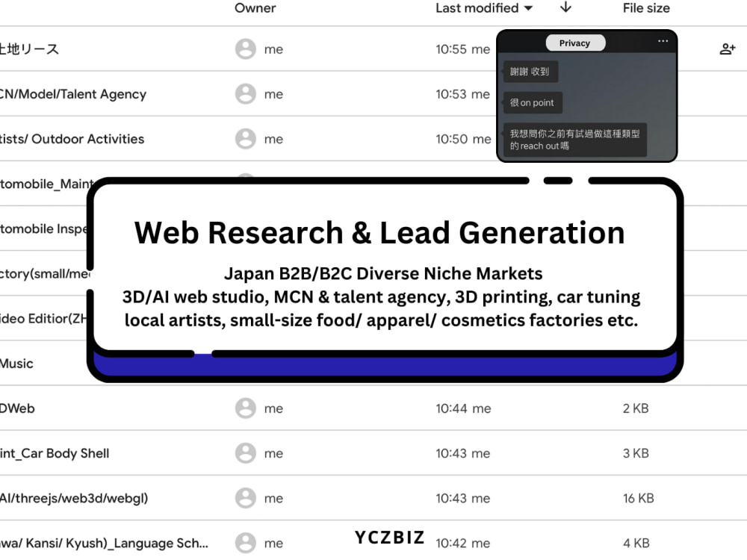Open the Language Sch... file
This screenshot has width=747, height=560.
pyautogui.click(x=104, y=544)
